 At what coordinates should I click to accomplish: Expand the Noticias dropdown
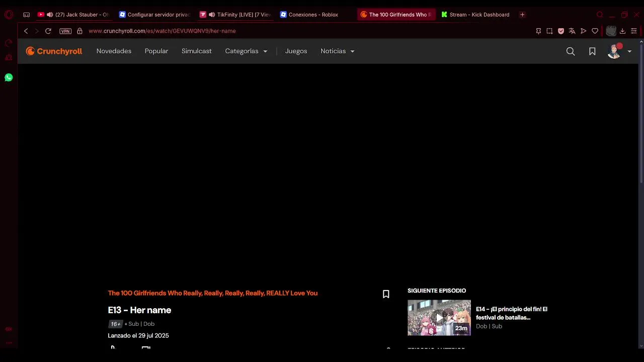[x=338, y=51]
